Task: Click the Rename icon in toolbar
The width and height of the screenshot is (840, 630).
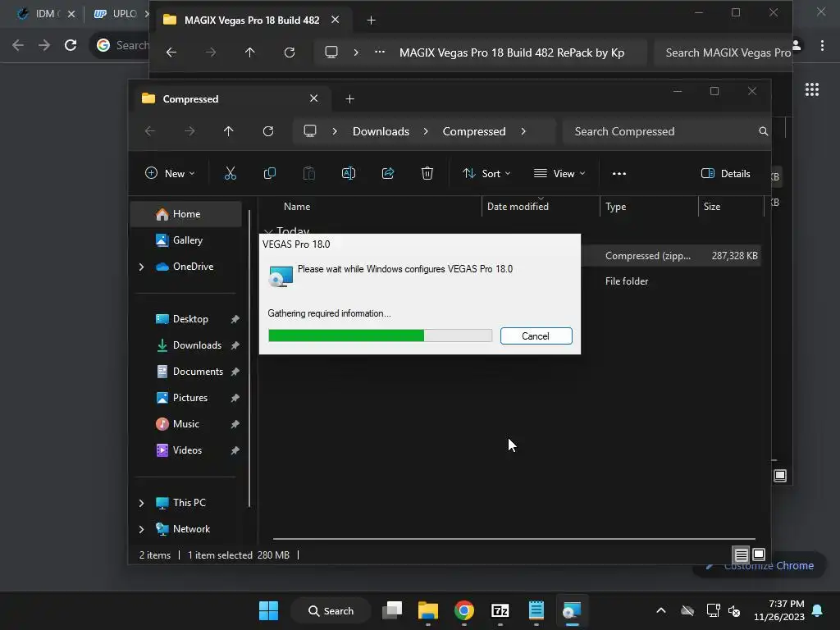Action: (348, 174)
